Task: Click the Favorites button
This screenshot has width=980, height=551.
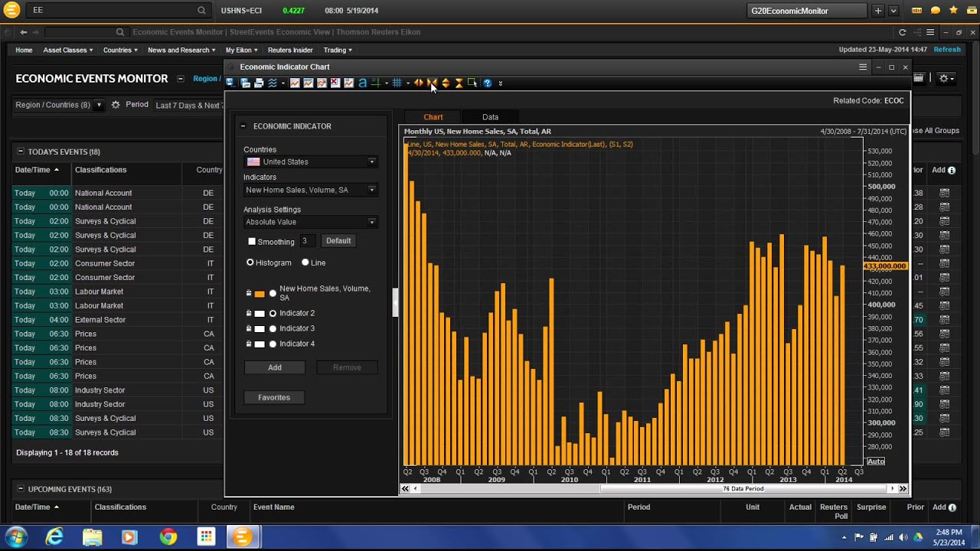Action: point(274,397)
